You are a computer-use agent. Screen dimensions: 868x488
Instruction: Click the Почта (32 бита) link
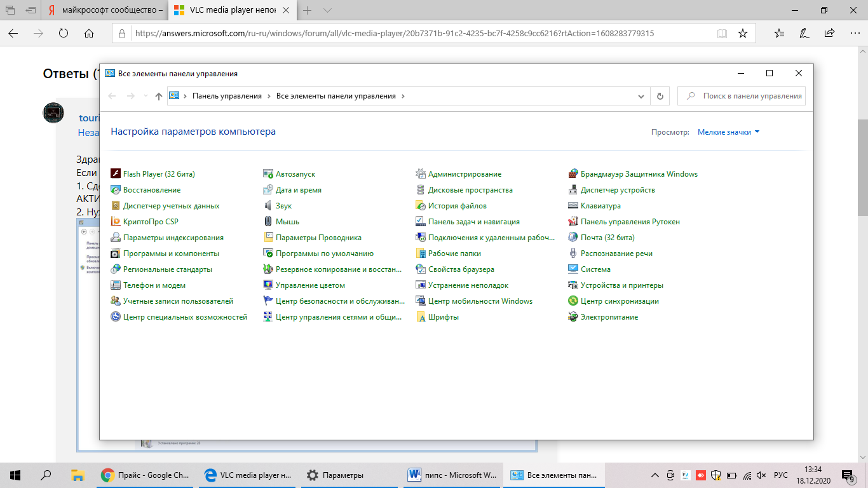pos(607,237)
